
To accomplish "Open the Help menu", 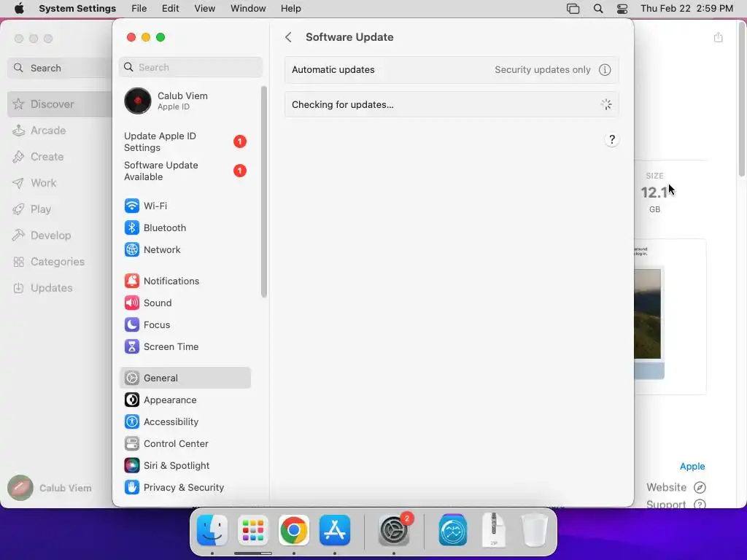I will [290, 9].
